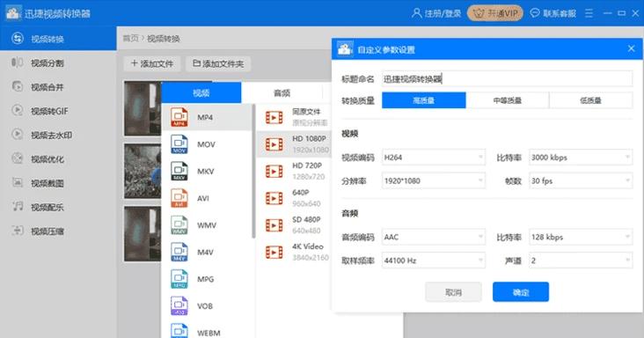
Task: Open the 视频编码 H264 dropdown
Action: [434, 158]
